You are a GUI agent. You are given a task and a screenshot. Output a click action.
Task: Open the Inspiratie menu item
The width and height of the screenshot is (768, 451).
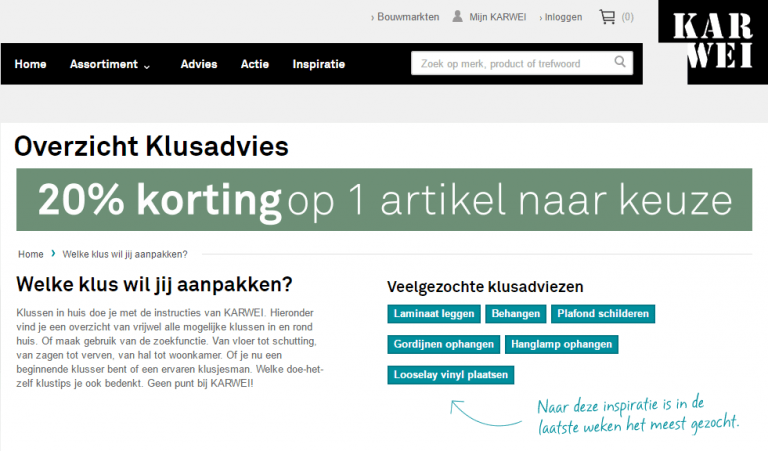pos(319,64)
